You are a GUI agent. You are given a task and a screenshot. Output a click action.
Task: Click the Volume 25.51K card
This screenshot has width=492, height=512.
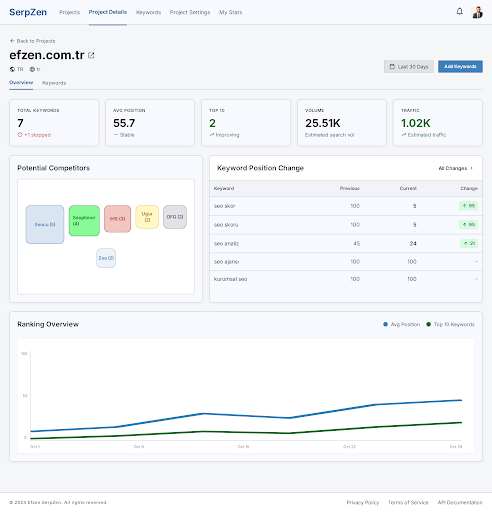[342, 123]
